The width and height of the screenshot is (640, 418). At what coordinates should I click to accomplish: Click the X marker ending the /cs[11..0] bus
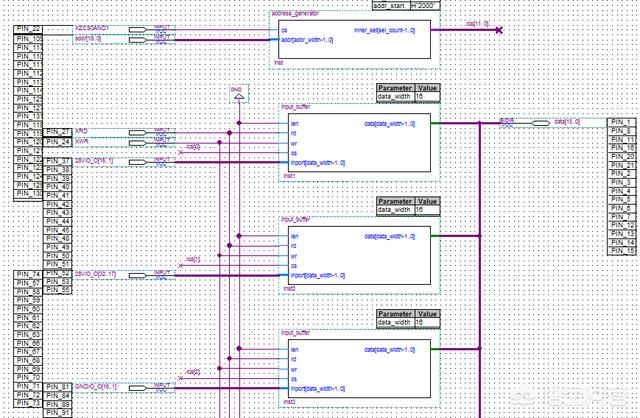coord(499,30)
